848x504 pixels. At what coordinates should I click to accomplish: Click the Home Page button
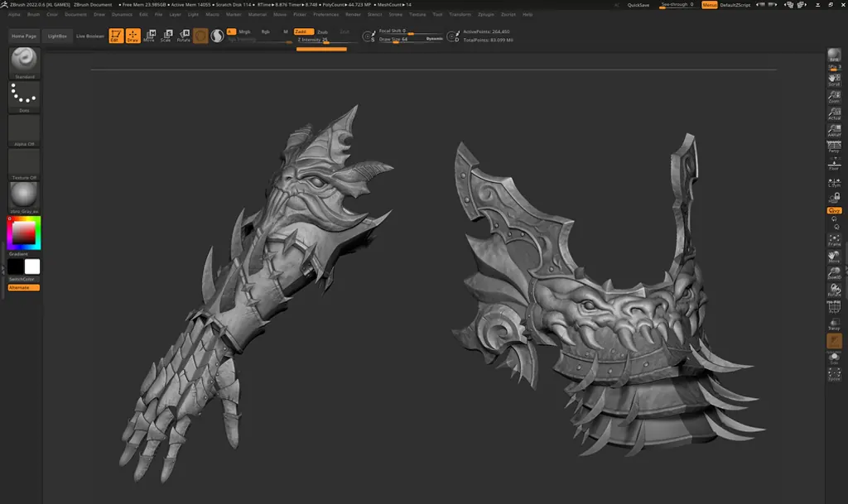pos(24,36)
